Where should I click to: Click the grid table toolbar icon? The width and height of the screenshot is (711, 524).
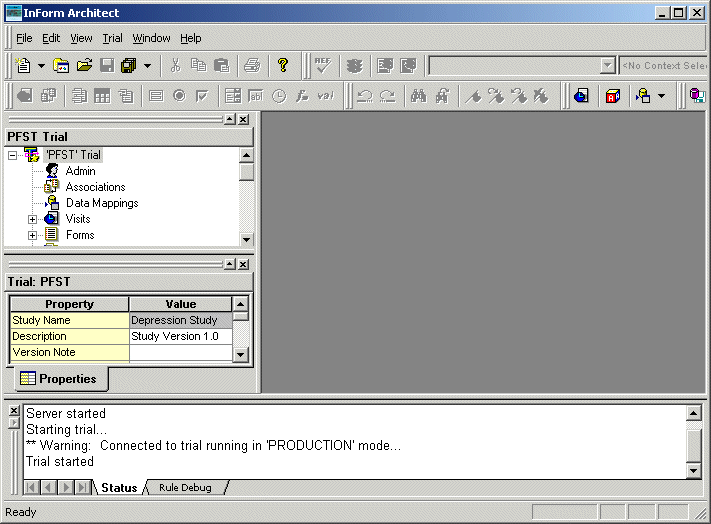(102, 96)
